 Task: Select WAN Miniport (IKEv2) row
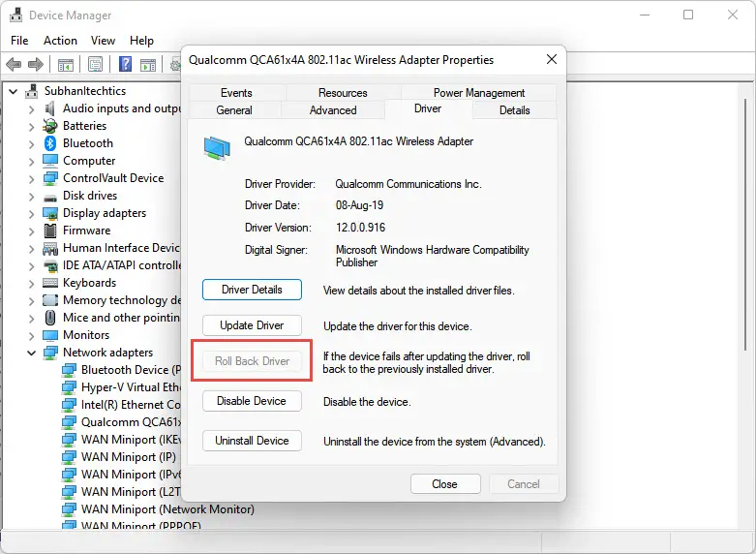122,440
